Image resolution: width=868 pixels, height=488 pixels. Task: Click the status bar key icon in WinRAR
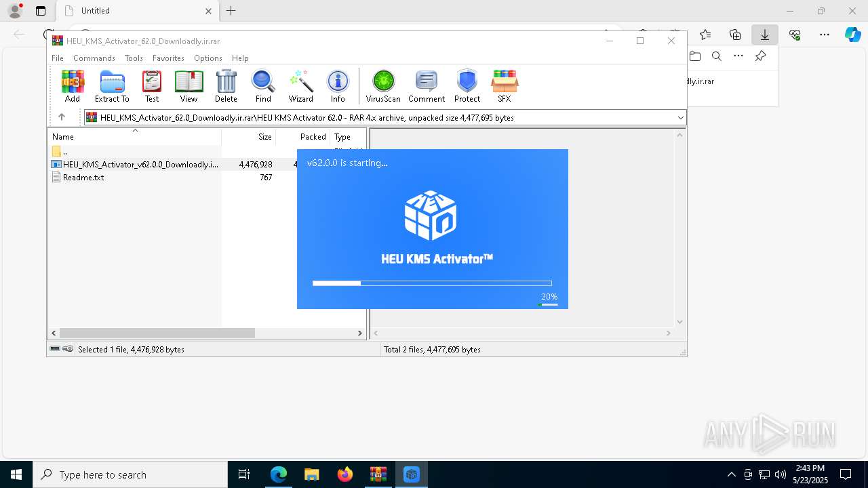pyautogui.click(x=68, y=349)
